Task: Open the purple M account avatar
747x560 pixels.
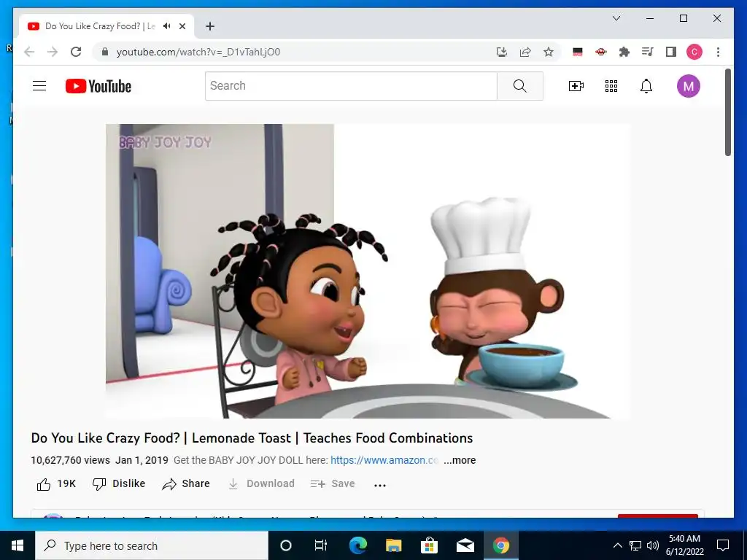Action: coord(689,86)
